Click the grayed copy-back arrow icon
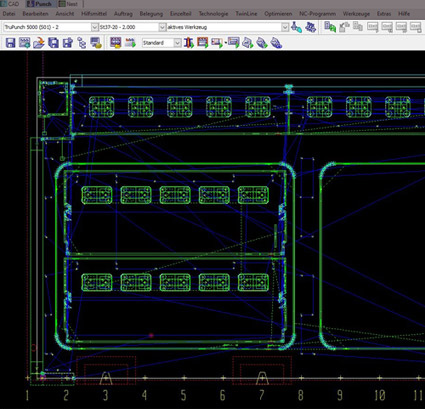This screenshot has width=425, height=409. click(x=344, y=27)
